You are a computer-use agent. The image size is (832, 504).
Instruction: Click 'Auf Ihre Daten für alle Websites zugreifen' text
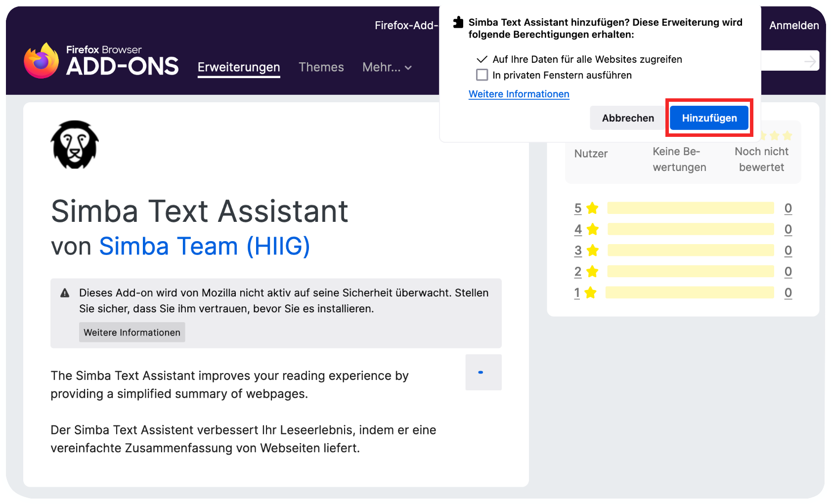pyautogui.click(x=587, y=59)
